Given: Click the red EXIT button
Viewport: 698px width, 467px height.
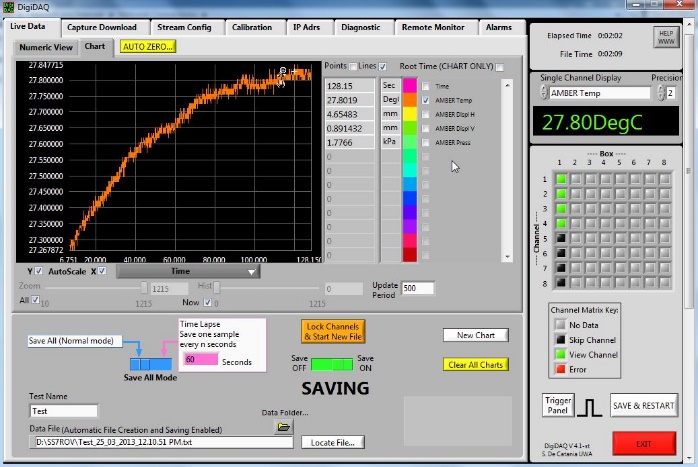Looking at the screenshot, I should (643, 444).
